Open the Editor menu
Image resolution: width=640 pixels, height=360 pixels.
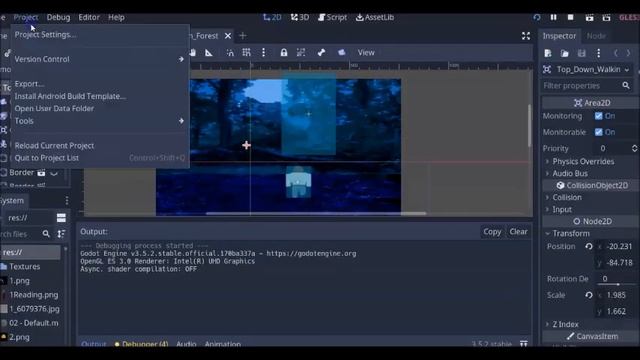point(89,17)
